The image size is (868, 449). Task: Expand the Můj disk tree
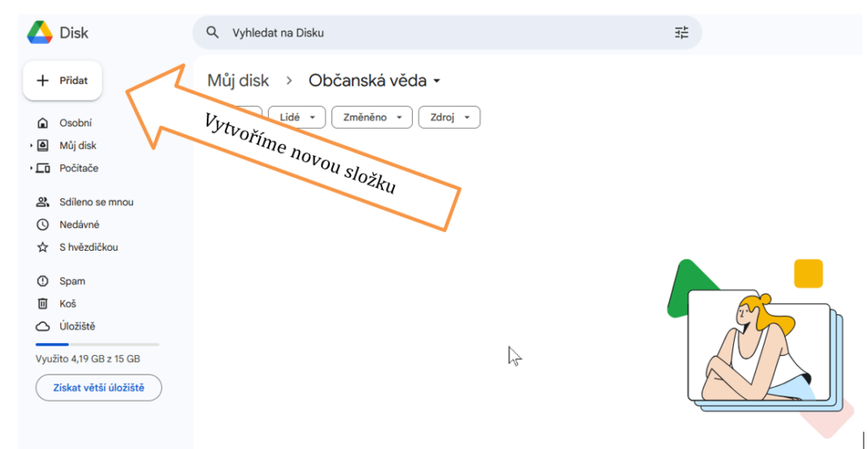coord(31,146)
